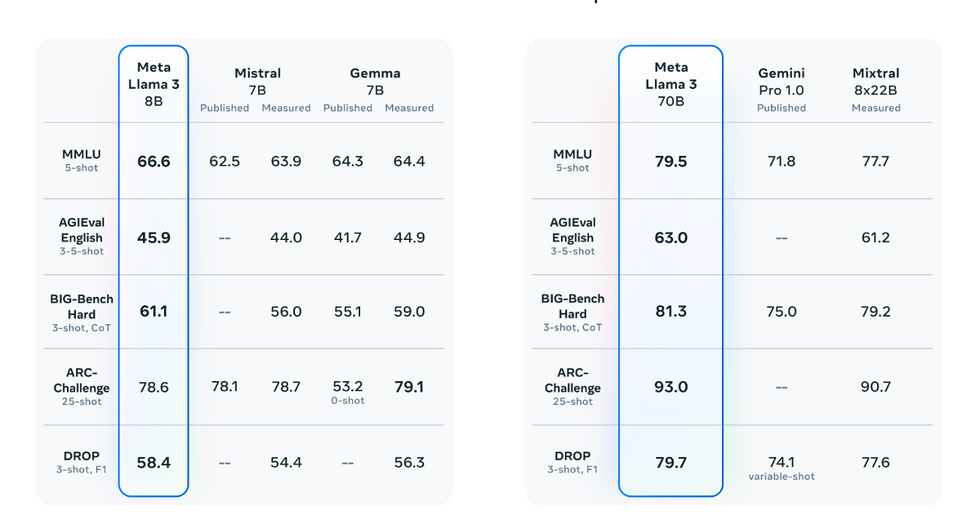Click the 0-shot note under 53.2
The height and width of the screenshot is (528, 980).
coord(348,401)
